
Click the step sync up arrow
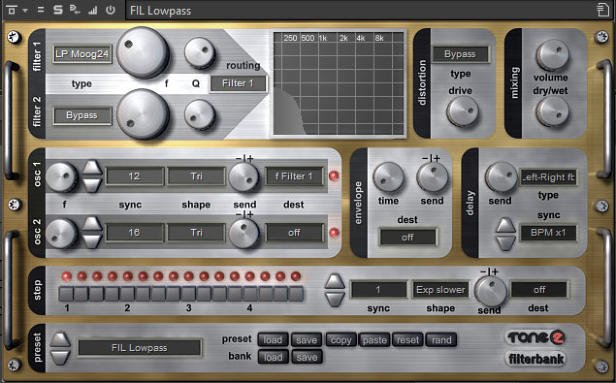(335, 281)
